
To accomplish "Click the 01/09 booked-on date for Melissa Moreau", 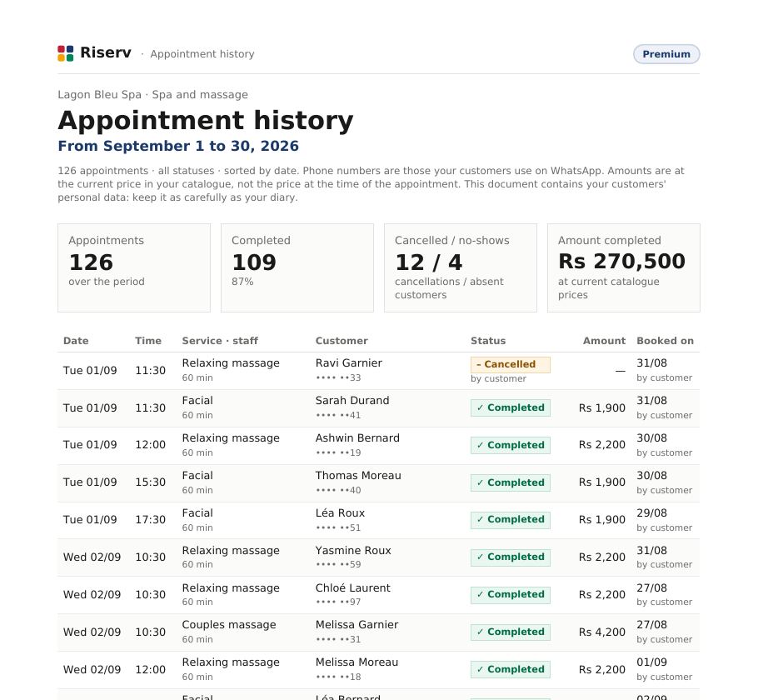I will [651, 662].
